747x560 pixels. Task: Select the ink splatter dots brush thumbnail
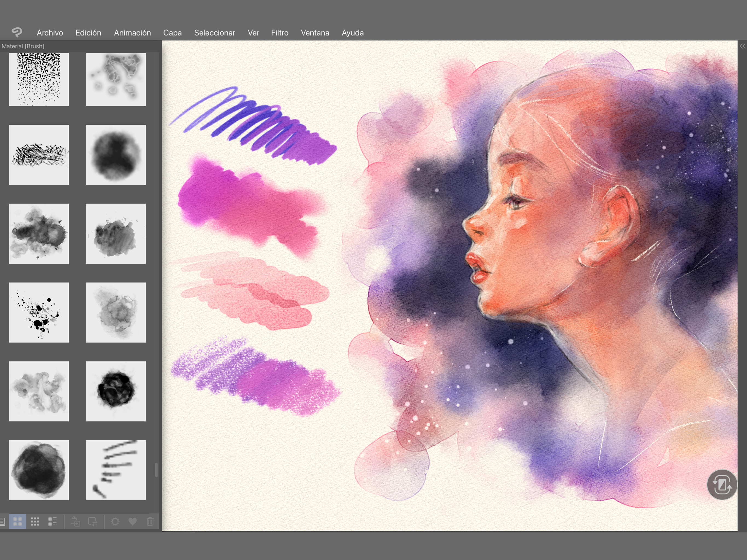39,313
